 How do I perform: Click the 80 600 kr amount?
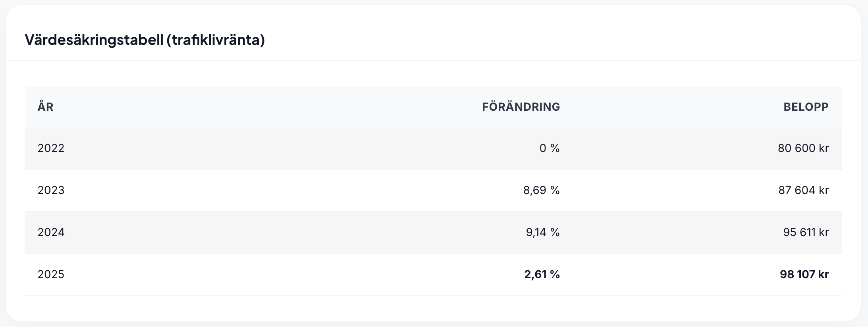click(803, 148)
